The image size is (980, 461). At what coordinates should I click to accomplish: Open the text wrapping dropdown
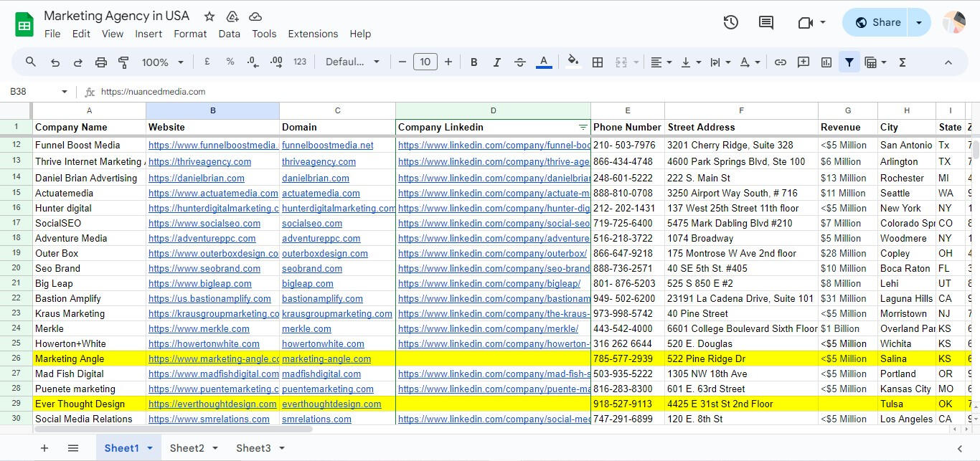click(720, 62)
